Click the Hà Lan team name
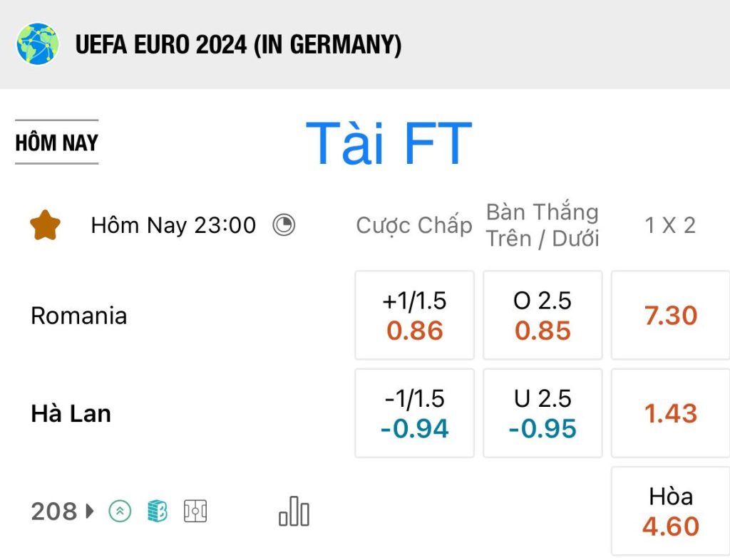The image size is (730, 560). coord(71,413)
